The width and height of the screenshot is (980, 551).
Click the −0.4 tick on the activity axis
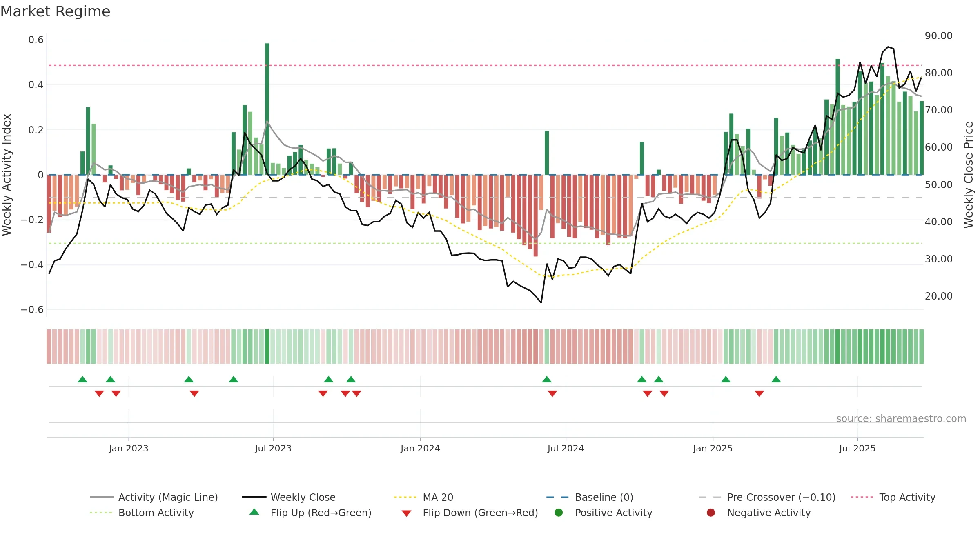click(32, 265)
